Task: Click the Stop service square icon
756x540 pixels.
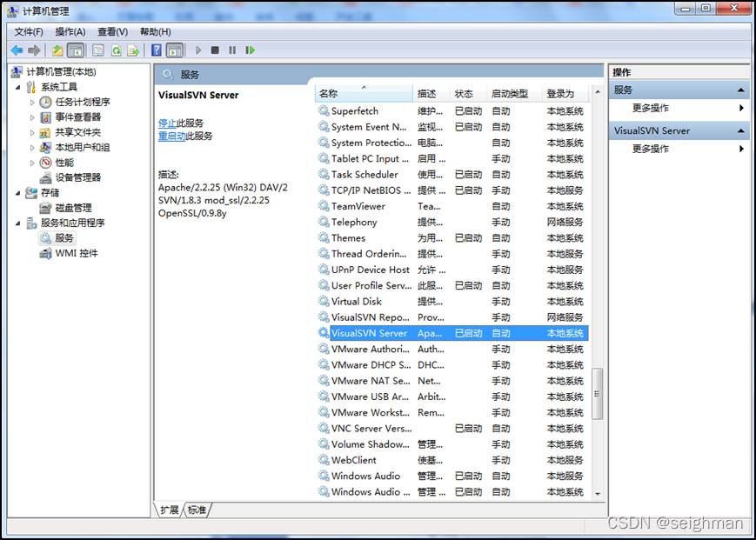Action: point(215,50)
